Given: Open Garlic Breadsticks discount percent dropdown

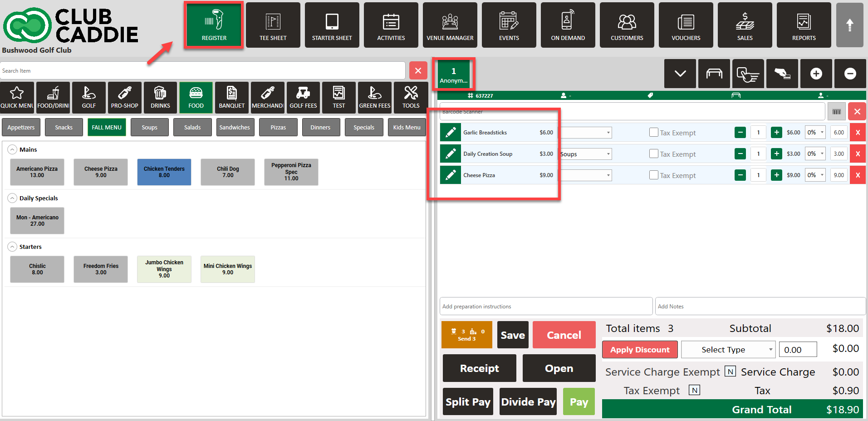Looking at the screenshot, I should [815, 133].
